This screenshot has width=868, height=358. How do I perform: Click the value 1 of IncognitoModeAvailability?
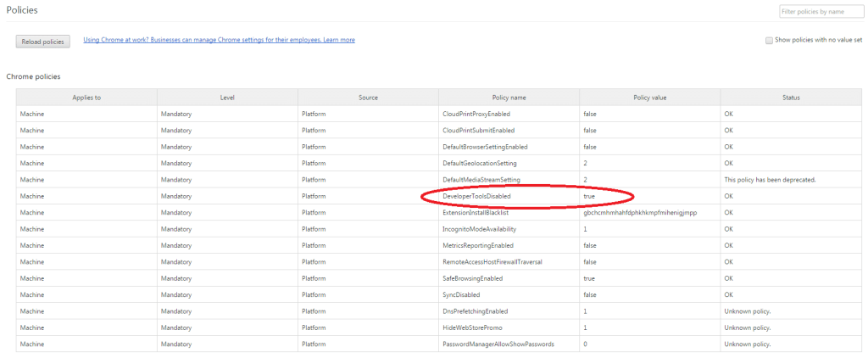[585, 229]
